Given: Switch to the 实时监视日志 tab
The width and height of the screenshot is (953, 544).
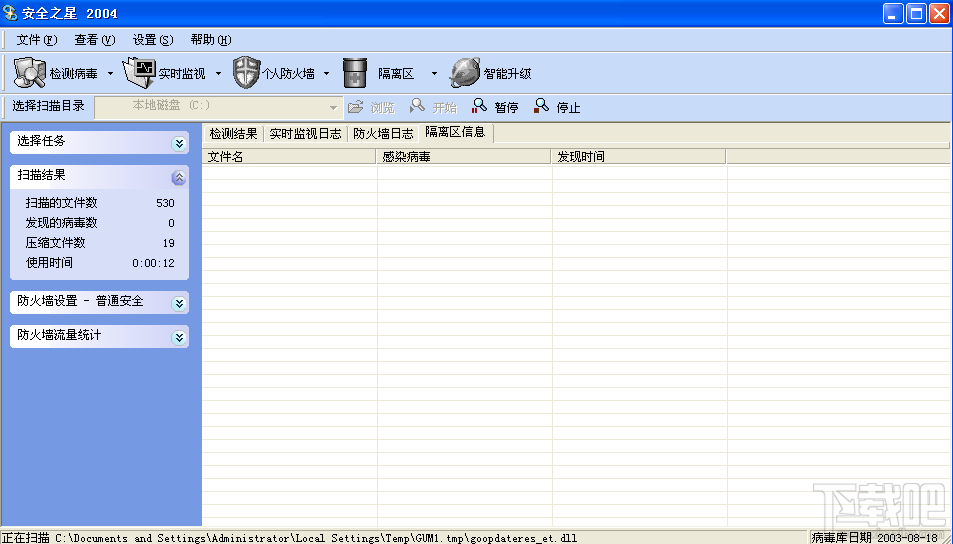Looking at the screenshot, I should point(305,134).
